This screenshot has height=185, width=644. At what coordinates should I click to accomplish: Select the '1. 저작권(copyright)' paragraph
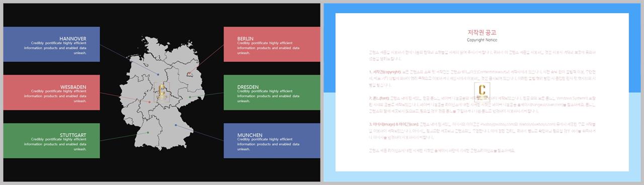pos(482,78)
